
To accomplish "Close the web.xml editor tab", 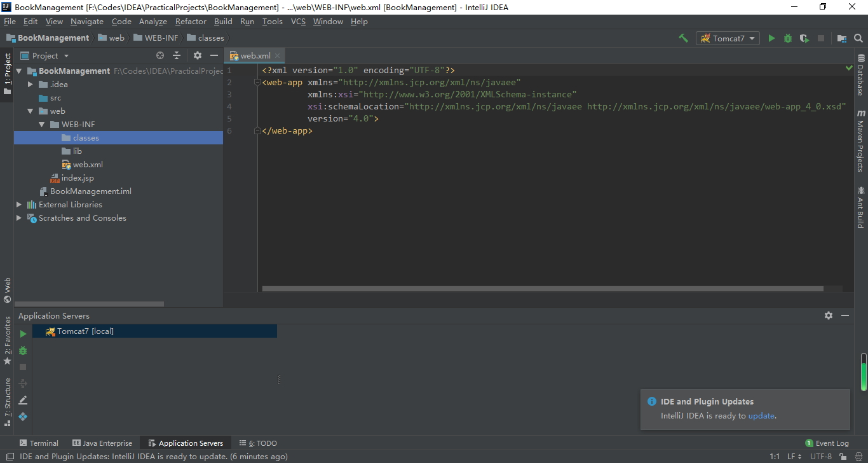I will [277, 56].
